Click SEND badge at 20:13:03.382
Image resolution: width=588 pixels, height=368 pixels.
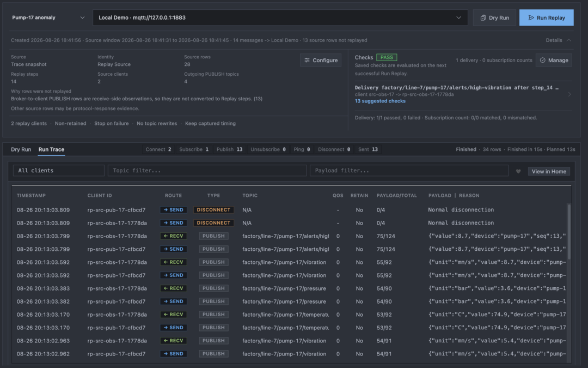click(173, 301)
